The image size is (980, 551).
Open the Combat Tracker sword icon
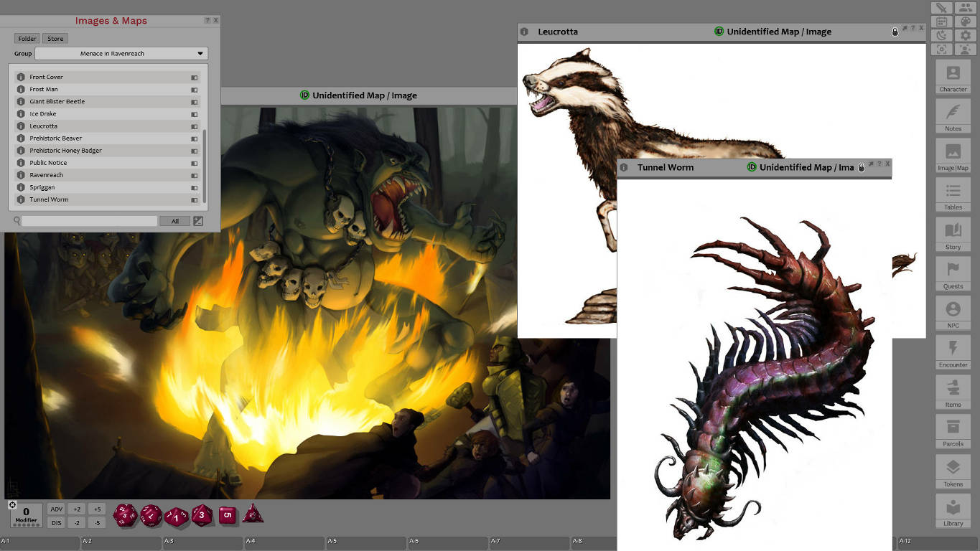point(941,8)
